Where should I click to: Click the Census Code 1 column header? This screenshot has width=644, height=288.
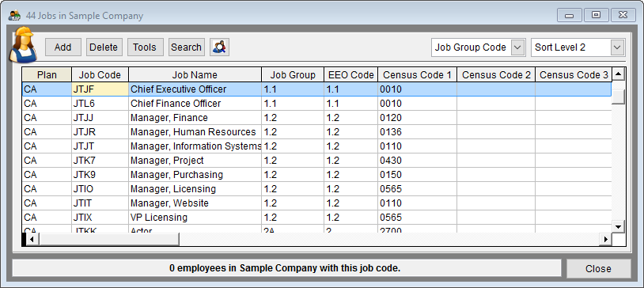click(417, 75)
